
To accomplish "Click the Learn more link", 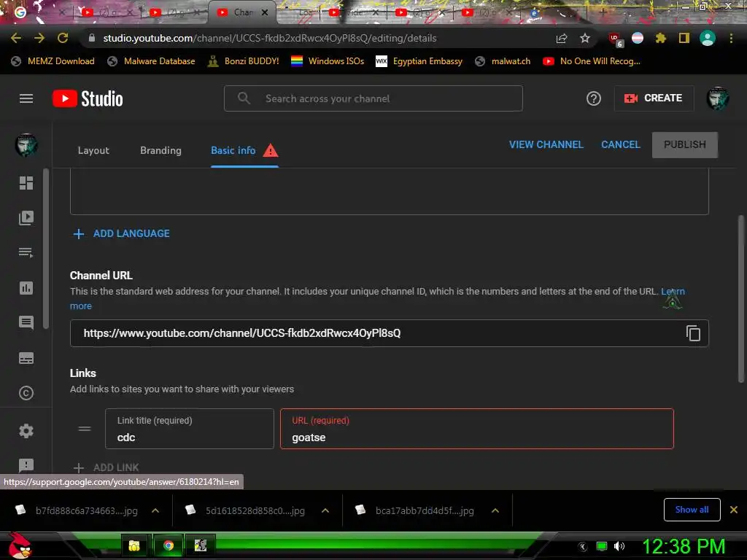I will click(x=673, y=292).
